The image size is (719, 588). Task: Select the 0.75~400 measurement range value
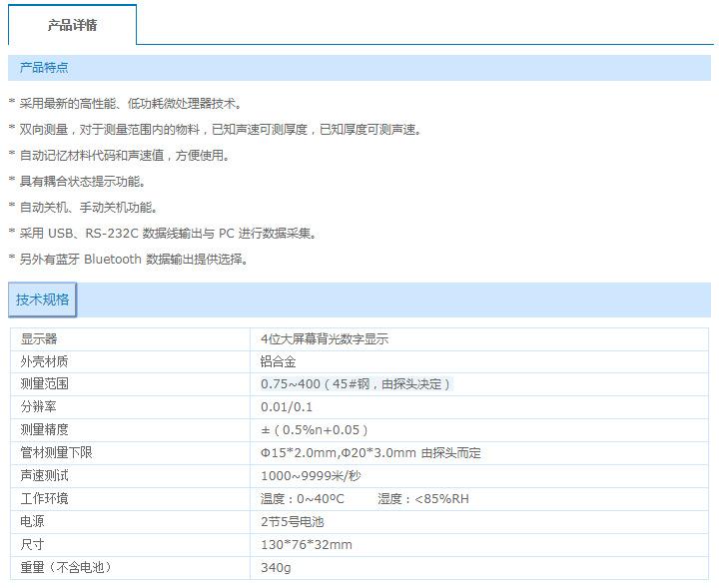pos(355,384)
